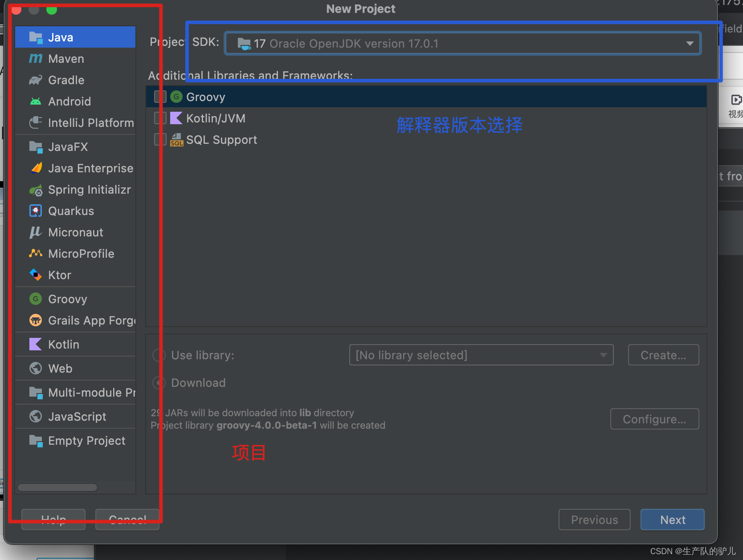Viewport: 743px width, 560px height.
Task: Click the Android robot icon
Action: (36, 101)
